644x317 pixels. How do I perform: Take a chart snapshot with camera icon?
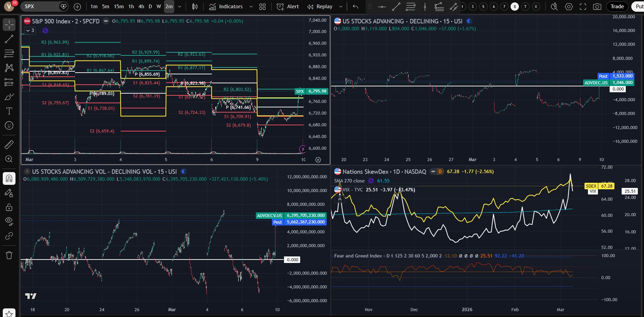[x=597, y=7]
